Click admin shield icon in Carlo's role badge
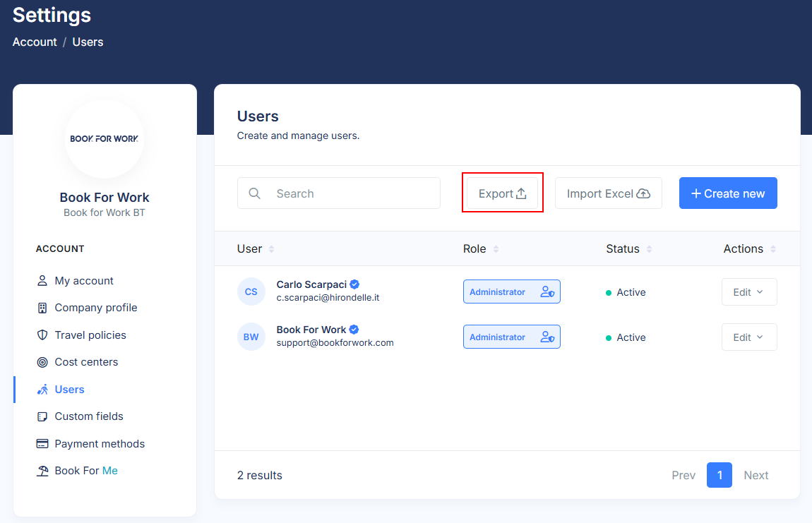Viewport: 812px width, 523px height. pos(547,292)
